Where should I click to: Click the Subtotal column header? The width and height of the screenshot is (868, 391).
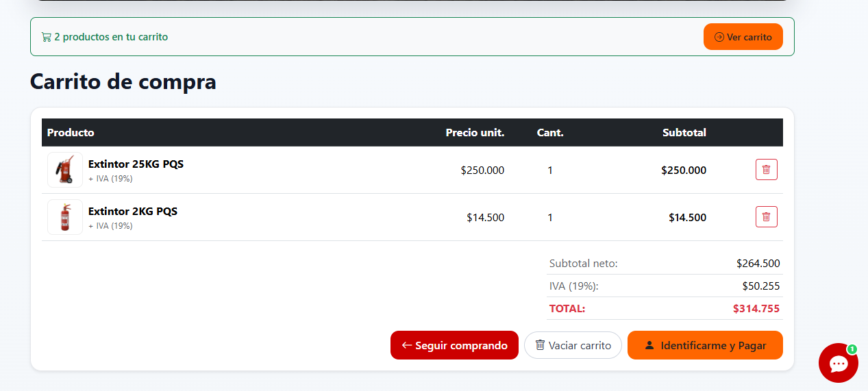(684, 132)
